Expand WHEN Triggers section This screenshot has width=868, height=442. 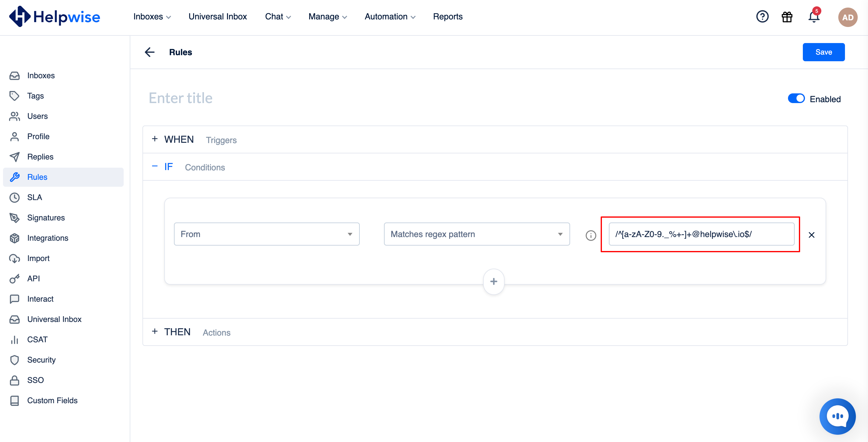[155, 140]
